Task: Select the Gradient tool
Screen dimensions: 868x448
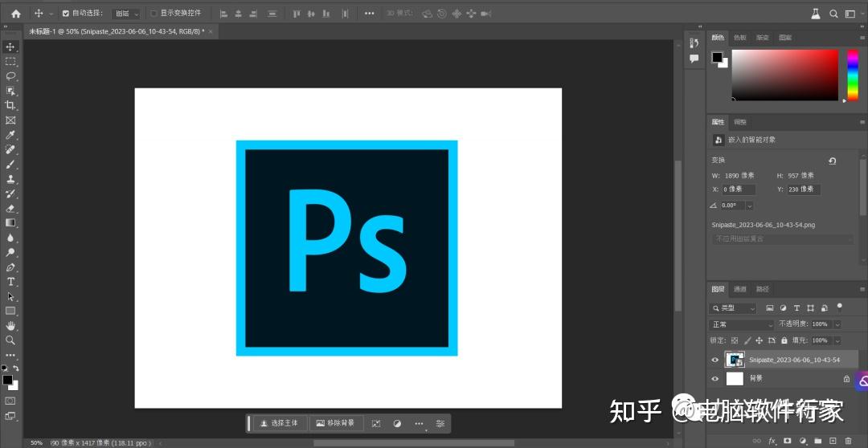Action: [x=10, y=223]
